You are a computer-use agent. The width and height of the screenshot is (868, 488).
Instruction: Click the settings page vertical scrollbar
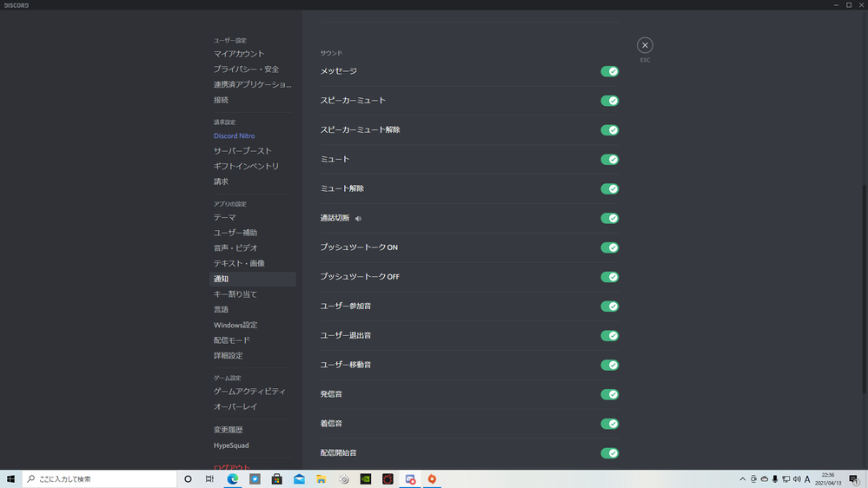click(865, 287)
